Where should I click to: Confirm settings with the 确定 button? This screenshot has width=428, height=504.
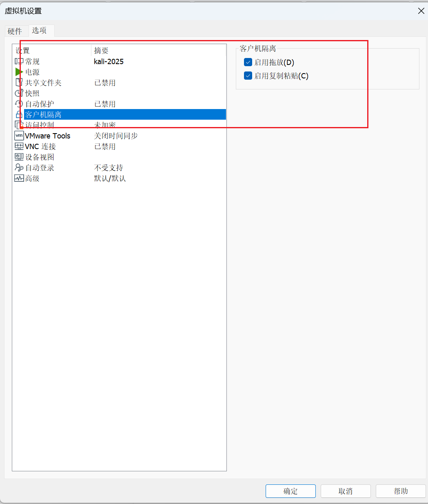coord(291,491)
